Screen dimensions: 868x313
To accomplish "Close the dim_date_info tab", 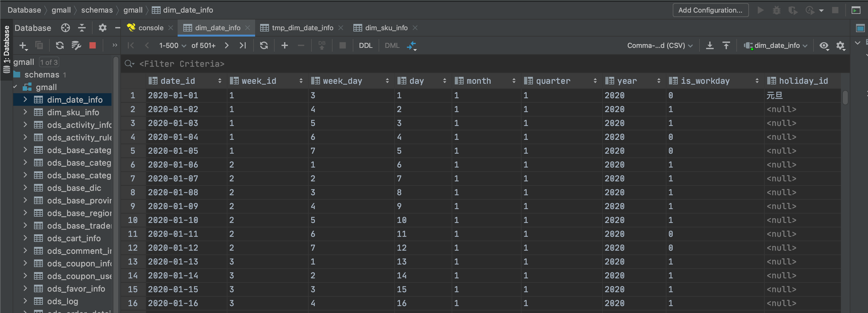I will [x=248, y=28].
